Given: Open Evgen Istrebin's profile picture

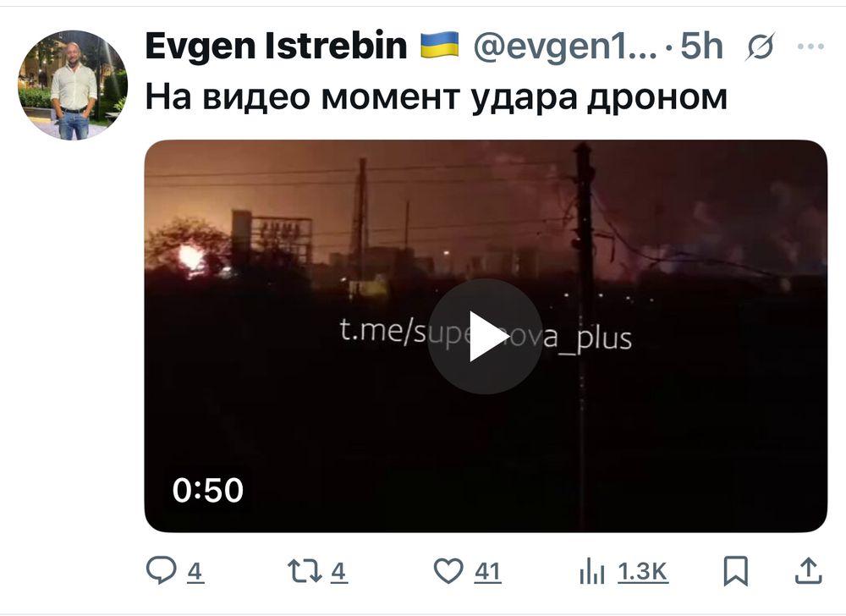Looking at the screenshot, I should pos(73,85).
